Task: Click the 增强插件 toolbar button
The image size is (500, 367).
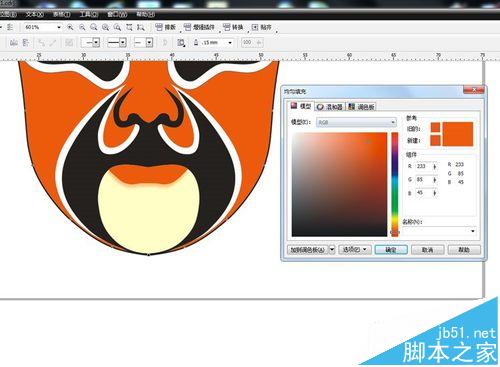Action: tap(199, 27)
